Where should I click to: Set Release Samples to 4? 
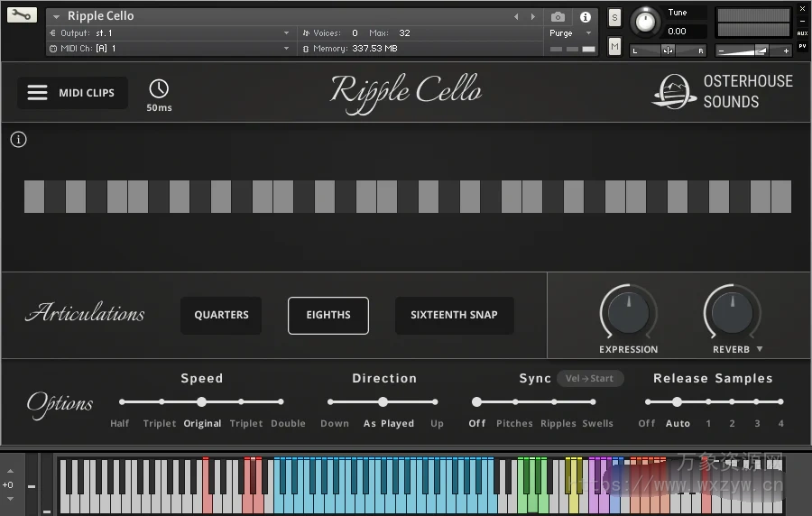(780, 423)
